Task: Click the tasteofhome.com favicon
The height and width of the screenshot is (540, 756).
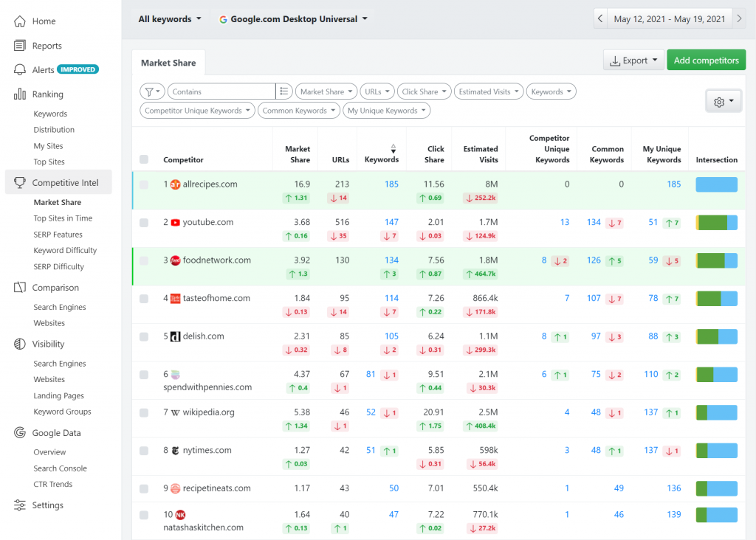Action: (x=176, y=299)
